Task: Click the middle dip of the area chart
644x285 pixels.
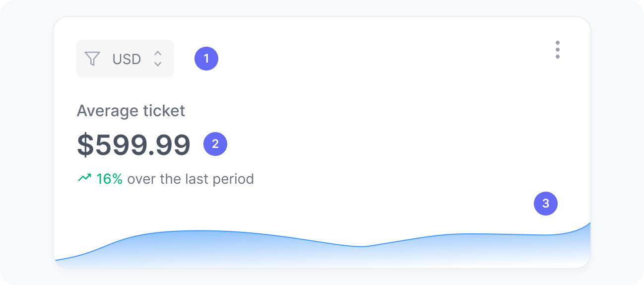Action: (x=365, y=246)
